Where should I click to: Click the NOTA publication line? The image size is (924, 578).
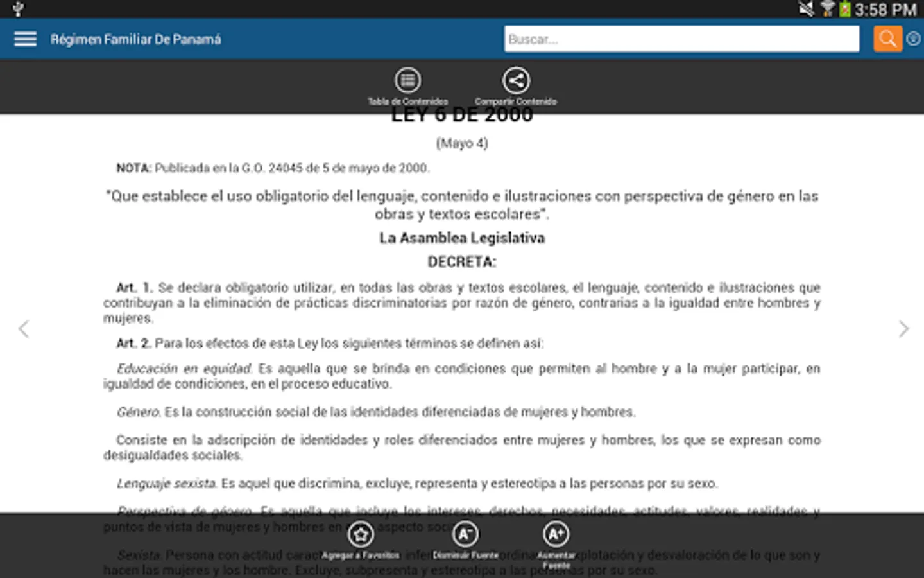click(x=273, y=168)
